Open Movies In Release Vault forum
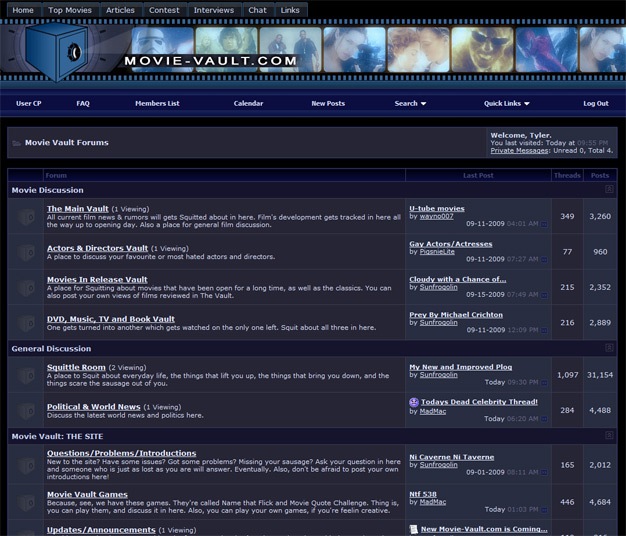626x536 pixels. click(x=97, y=280)
